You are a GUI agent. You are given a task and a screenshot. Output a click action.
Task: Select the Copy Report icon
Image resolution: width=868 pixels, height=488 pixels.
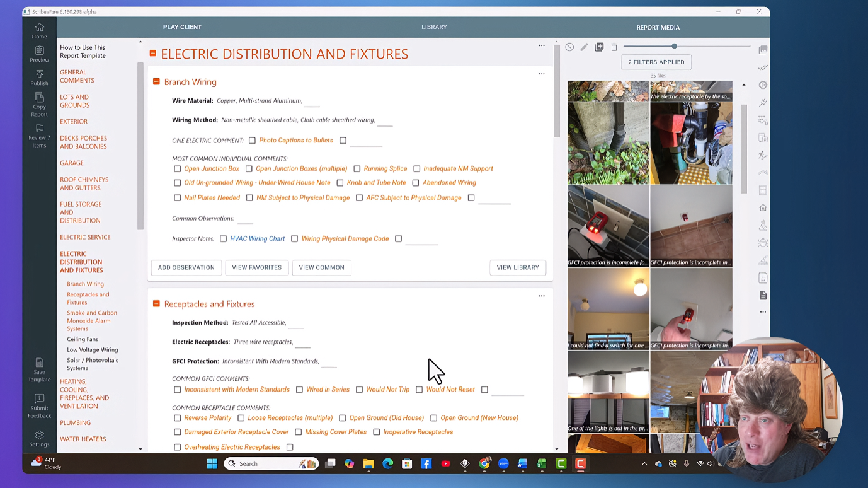pyautogui.click(x=39, y=98)
